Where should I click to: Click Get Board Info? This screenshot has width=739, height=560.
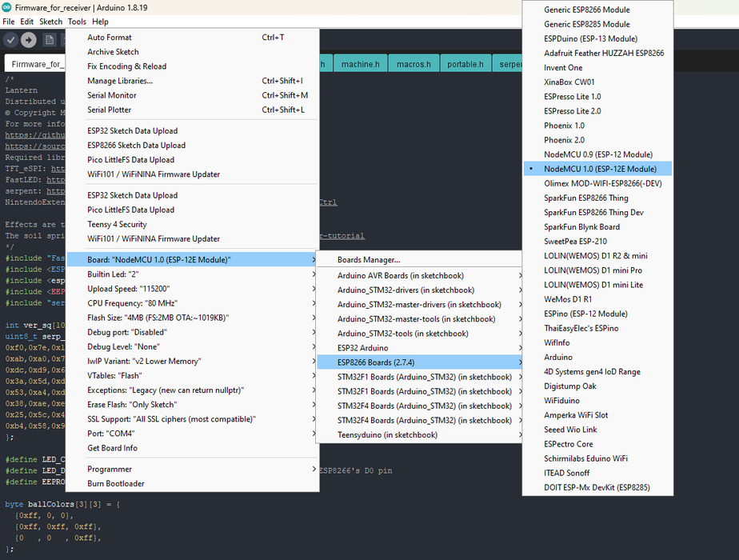193,448
